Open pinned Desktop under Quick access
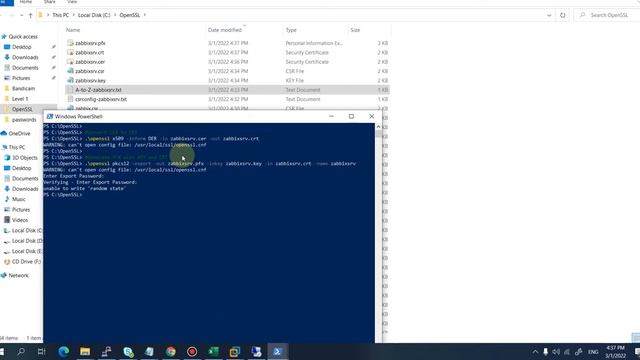 pos(21,47)
